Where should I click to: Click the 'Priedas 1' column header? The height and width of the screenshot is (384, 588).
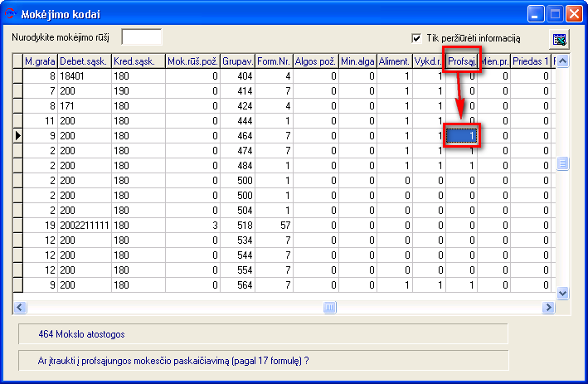point(531,61)
